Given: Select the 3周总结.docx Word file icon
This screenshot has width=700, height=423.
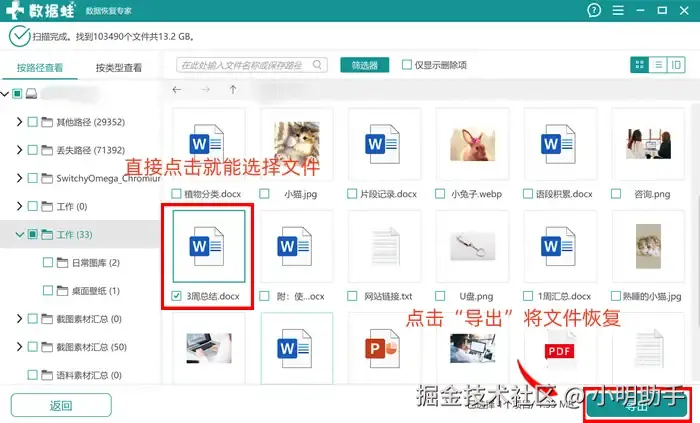Looking at the screenshot, I should point(207,246).
